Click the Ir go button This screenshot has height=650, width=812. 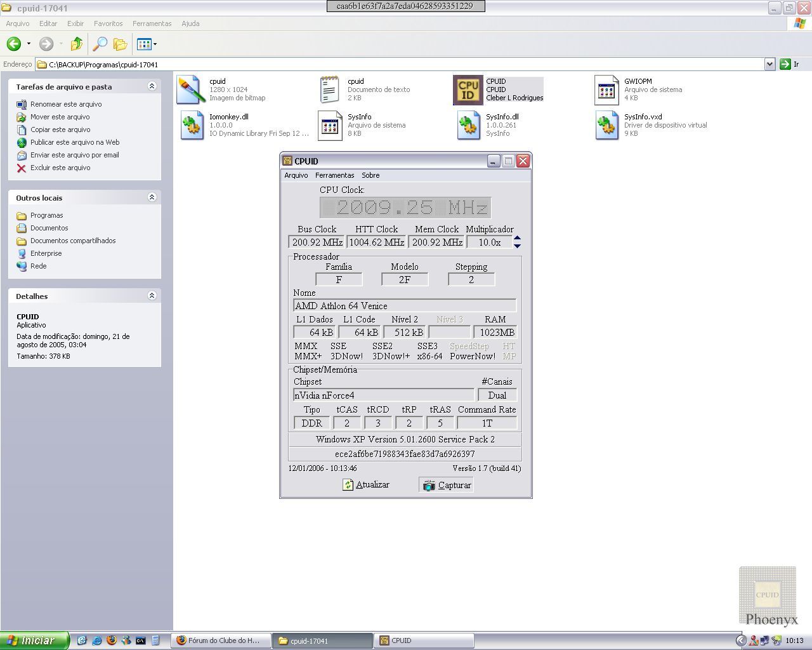[790, 64]
